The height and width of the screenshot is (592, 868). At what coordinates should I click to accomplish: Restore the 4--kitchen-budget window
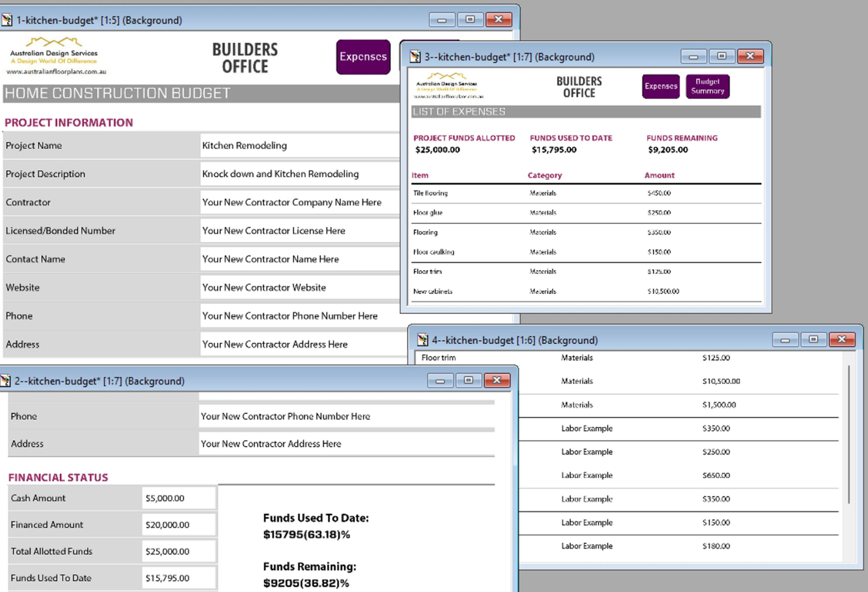[x=814, y=340]
